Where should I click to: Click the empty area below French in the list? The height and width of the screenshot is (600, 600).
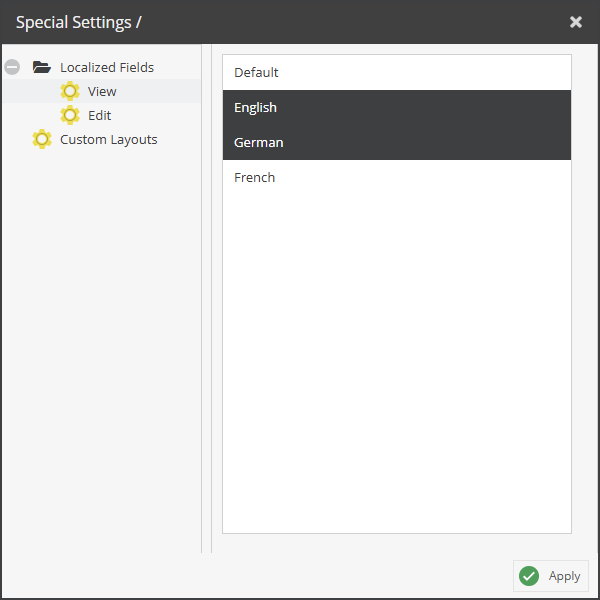397,364
